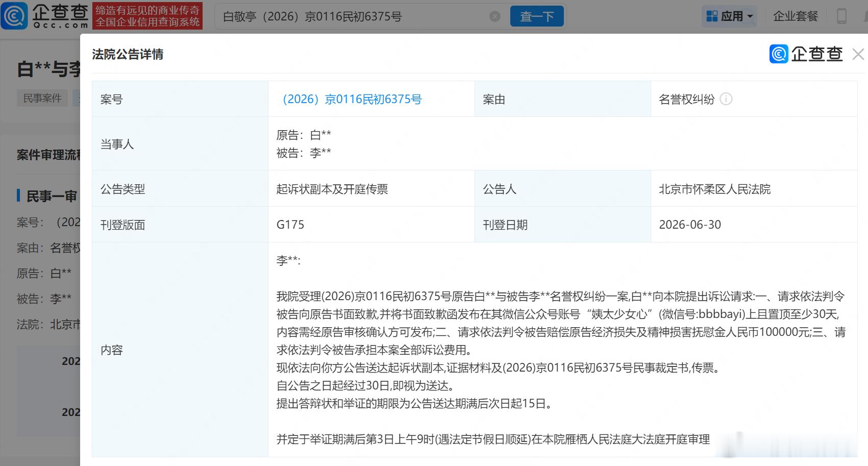Click the 提出答辩状和举证的期限 line

[x=415, y=403]
